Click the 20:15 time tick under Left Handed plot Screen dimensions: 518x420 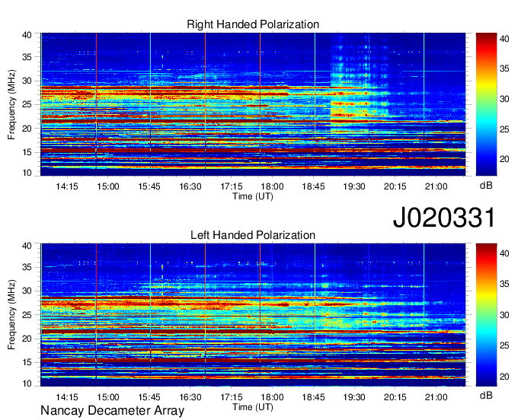click(x=395, y=397)
